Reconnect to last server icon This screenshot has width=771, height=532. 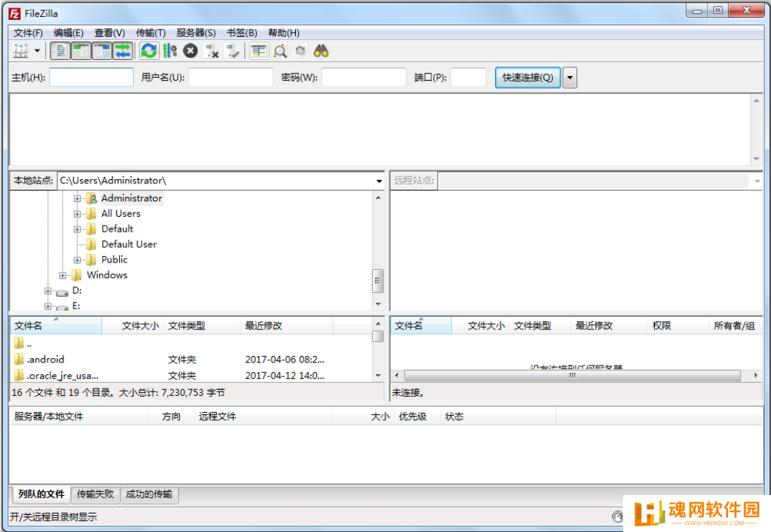[232, 50]
